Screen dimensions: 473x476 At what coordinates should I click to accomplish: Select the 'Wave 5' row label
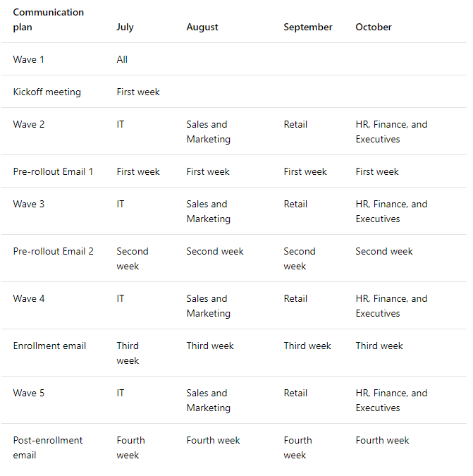pyautogui.click(x=29, y=393)
